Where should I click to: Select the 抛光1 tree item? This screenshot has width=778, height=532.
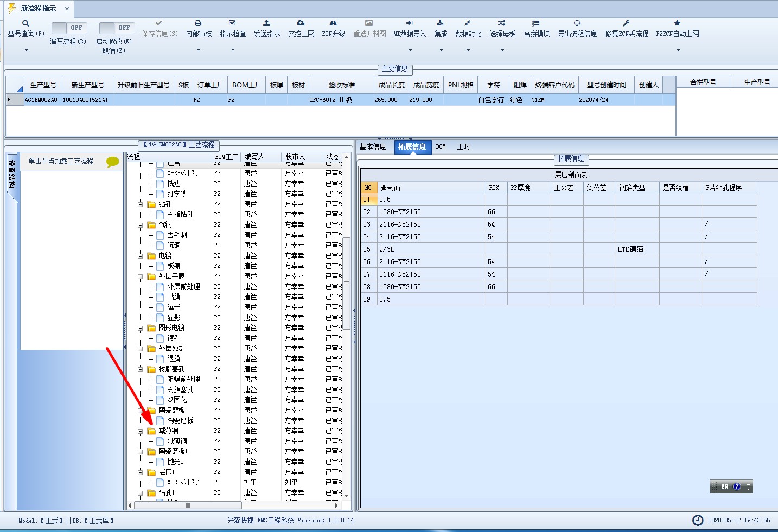[x=175, y=462]
